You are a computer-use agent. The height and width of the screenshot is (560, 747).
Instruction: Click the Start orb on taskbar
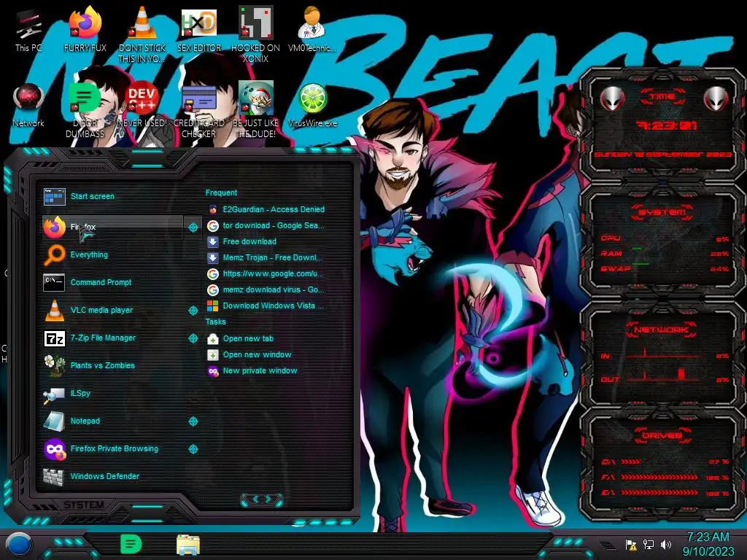point(19,544)
